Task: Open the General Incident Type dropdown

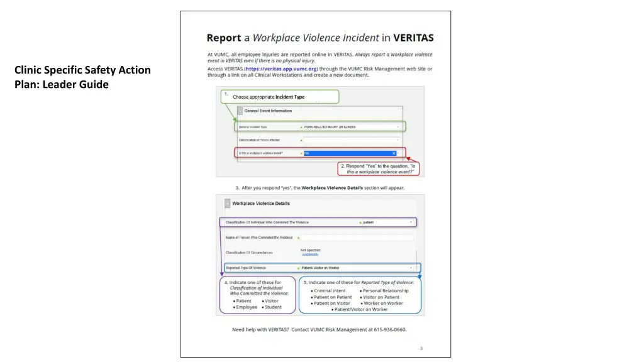Action: point(397,127)
